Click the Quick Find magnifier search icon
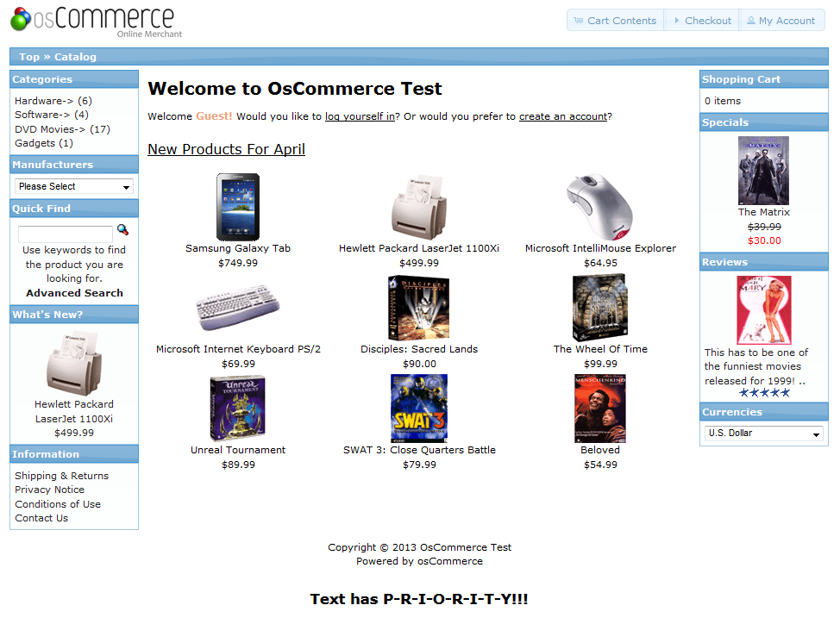This screenshot has height=624, width=840. coord(122,229)
